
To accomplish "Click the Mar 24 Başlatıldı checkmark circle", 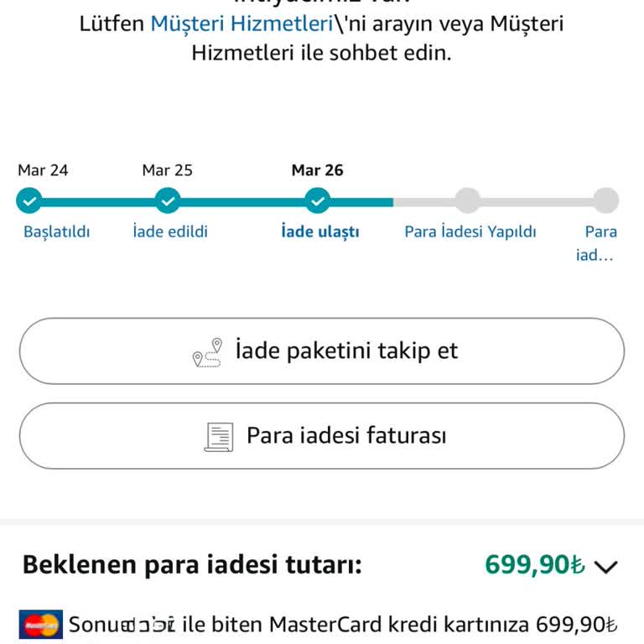I will point(29,201).
